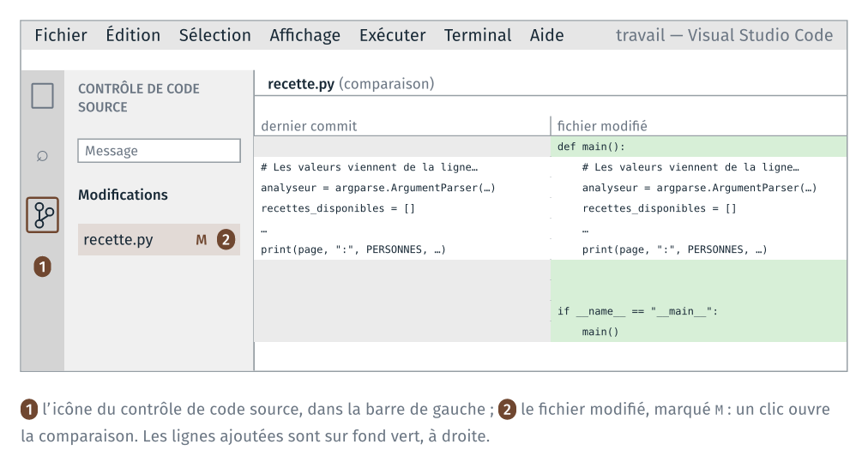Click the indented comment line in modified pane
Screen dimensions: 868x462
point(690,167)
